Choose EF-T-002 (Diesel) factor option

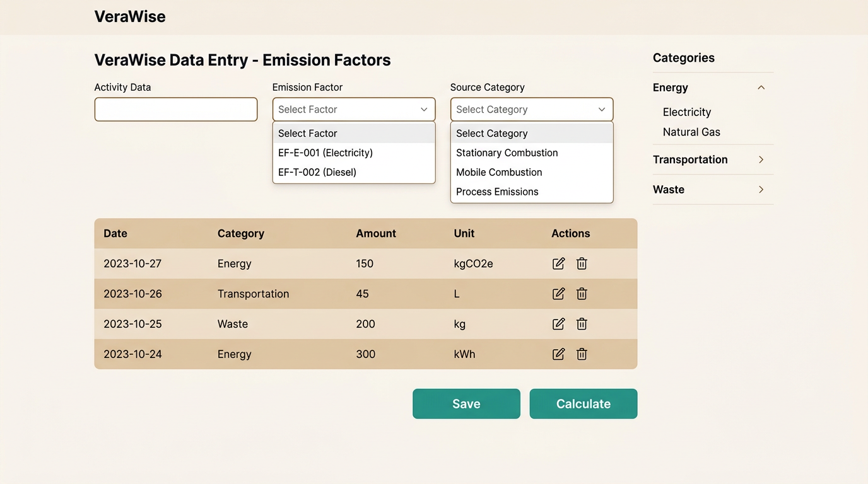(354, 172)
